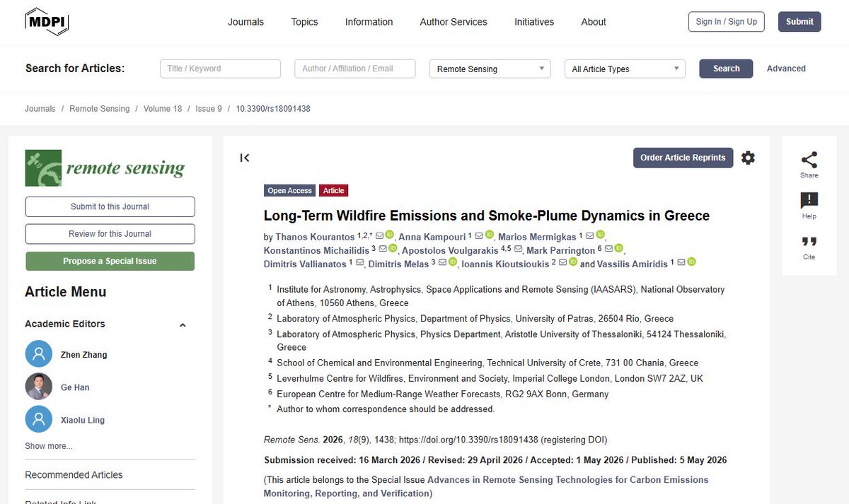Click author name Vassilis Amiridis
The height and width of the screenshot is (504, 849).
633,264
